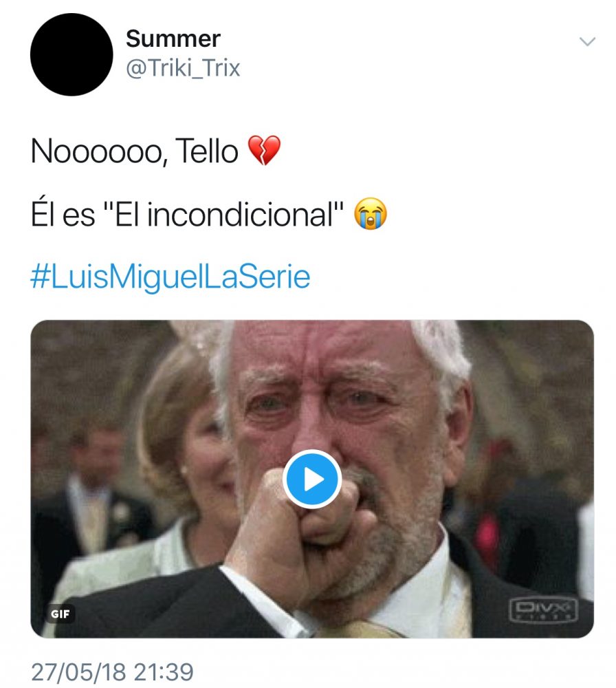The image size is (616, 688).
Task: Open the 27/05/18 21:39 timestamp
Action: (x=112, y=671)
